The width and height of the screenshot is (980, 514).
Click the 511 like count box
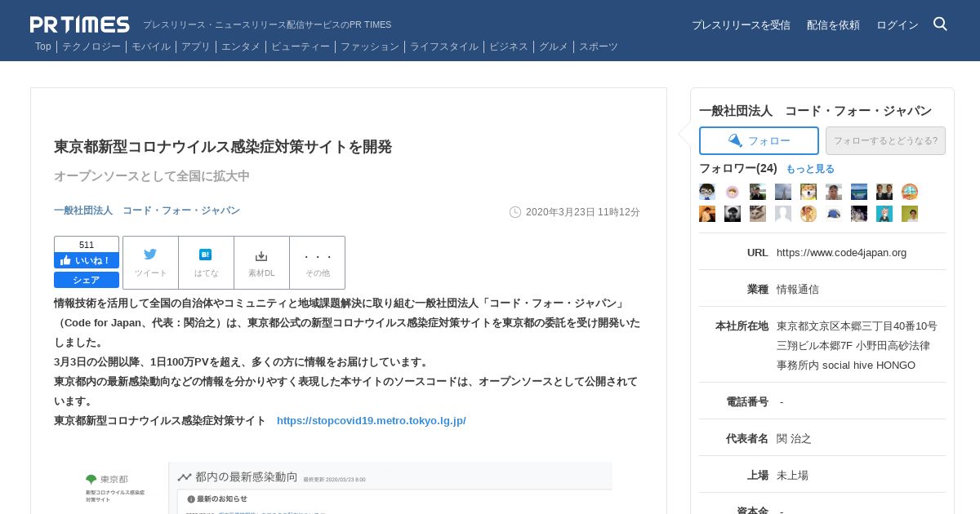pos(87,244)
